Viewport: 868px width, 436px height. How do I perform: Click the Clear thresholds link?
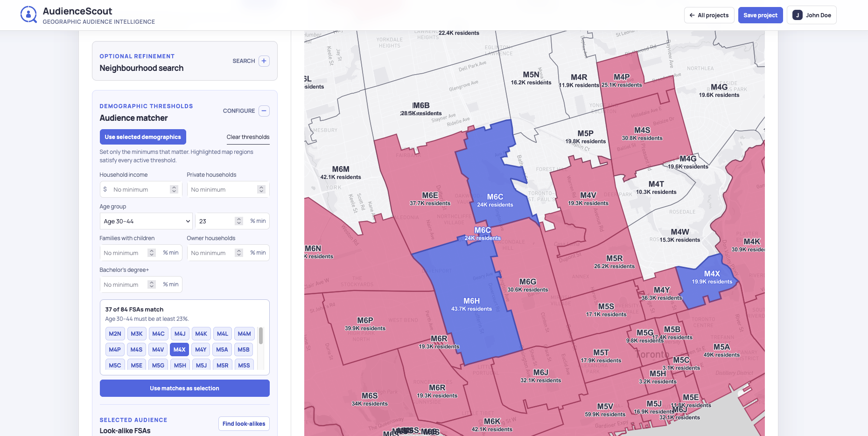248,137
